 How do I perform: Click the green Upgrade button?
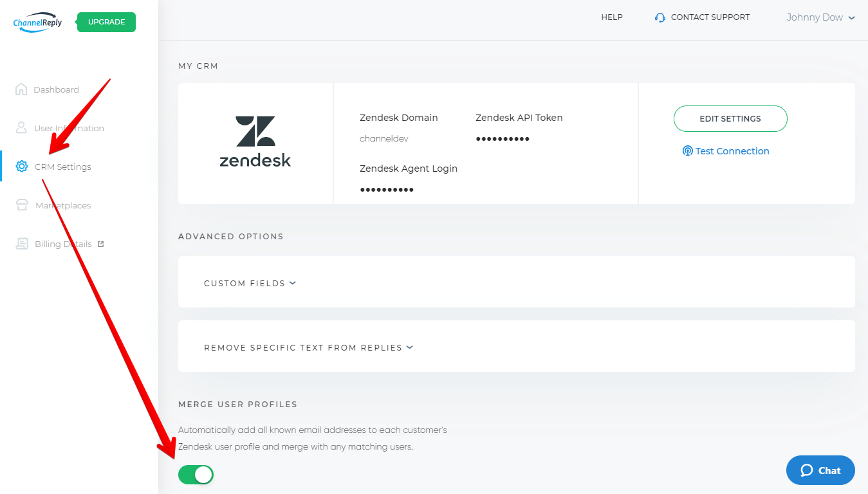click(x=107, y=22)
